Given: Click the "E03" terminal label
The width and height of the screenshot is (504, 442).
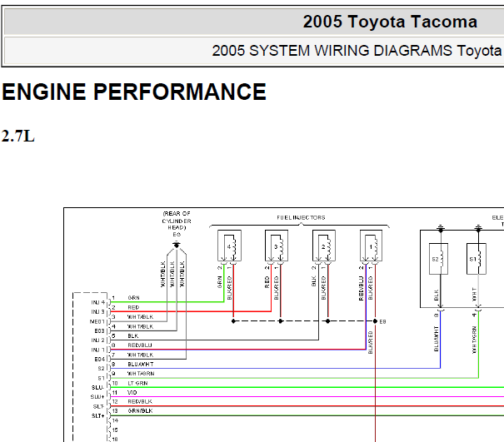Looking at the screenshot, I should pyautogui.click(x=99, y=330).
